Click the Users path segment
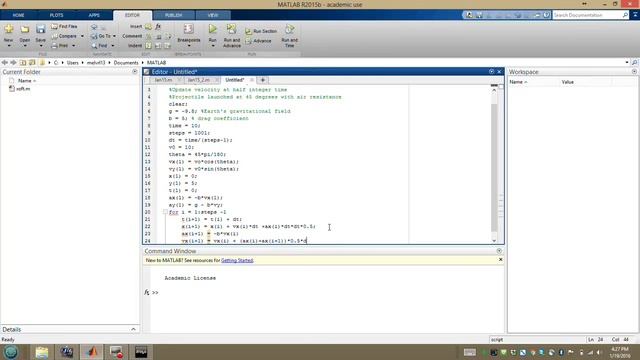This screenshot has height=360, width=640. [73, 63]
